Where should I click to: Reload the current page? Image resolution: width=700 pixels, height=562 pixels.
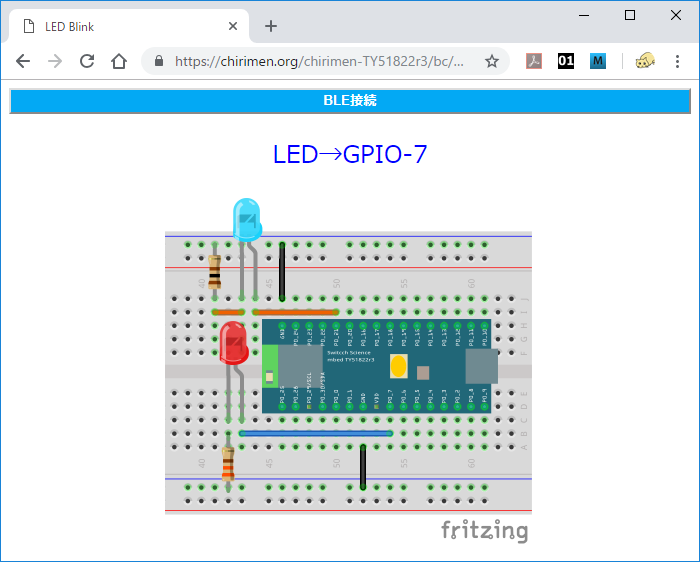click(x=87, y=61)
